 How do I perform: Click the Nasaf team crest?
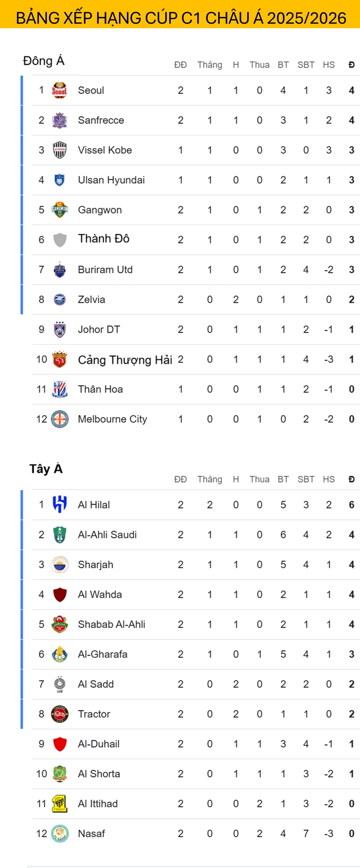click(60, 833)
